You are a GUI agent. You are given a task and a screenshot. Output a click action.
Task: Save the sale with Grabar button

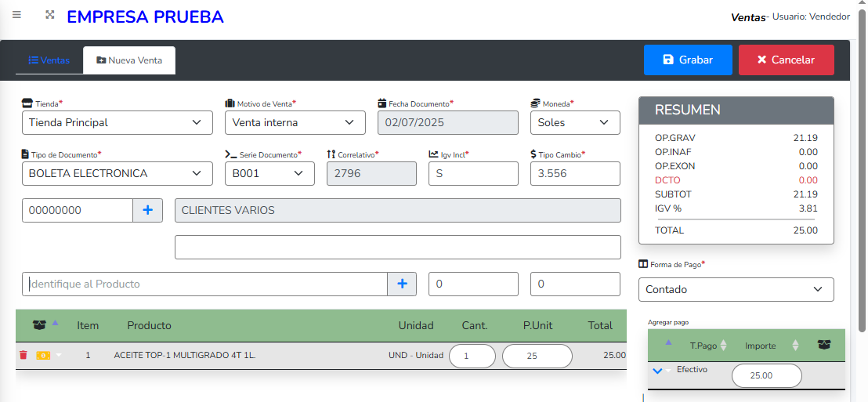687,60
